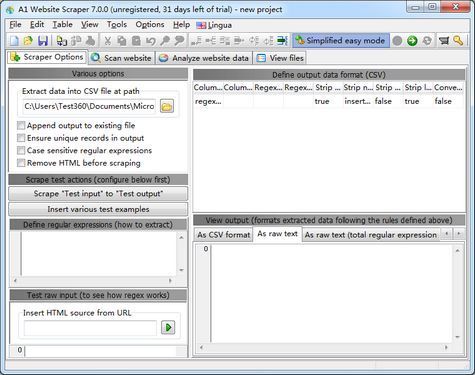This screenshot has height=375, width=475.
Task: Click inside the regular expressions text area
Action: 98,254
